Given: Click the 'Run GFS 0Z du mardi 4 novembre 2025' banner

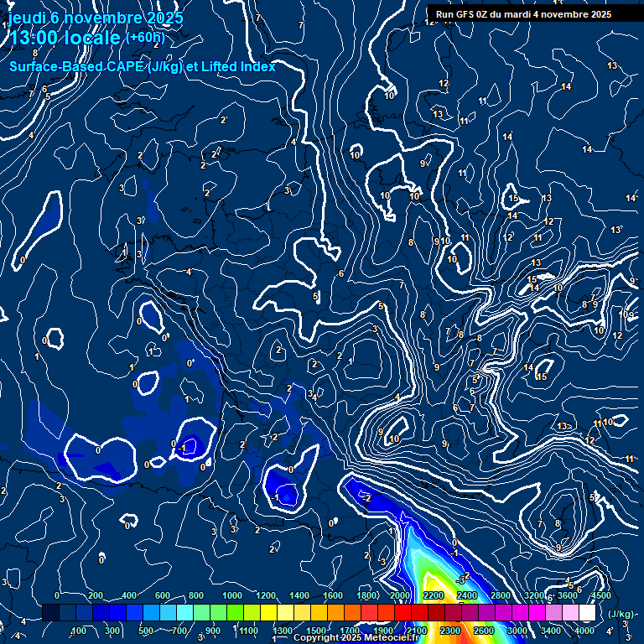Looking at the screenshot, I should coord(523,14).
